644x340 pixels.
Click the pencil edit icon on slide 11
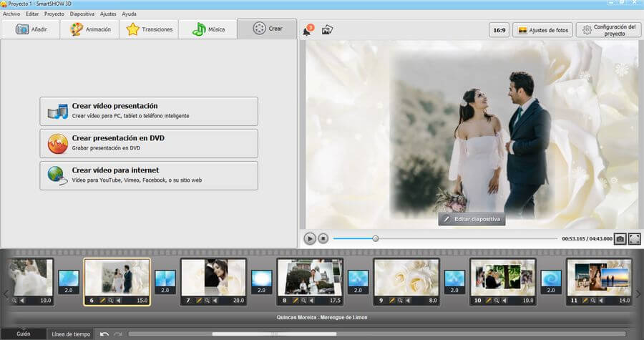pos(585,301)
